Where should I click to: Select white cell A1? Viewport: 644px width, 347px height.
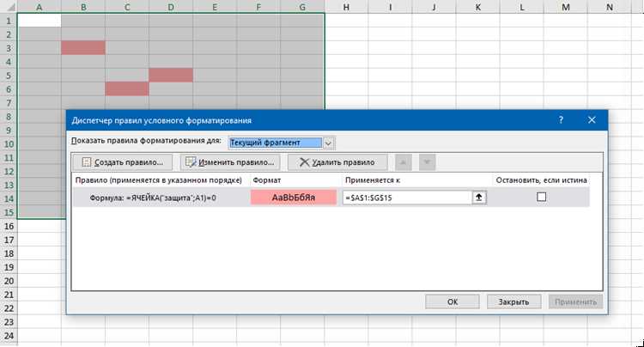click(39, 21)
